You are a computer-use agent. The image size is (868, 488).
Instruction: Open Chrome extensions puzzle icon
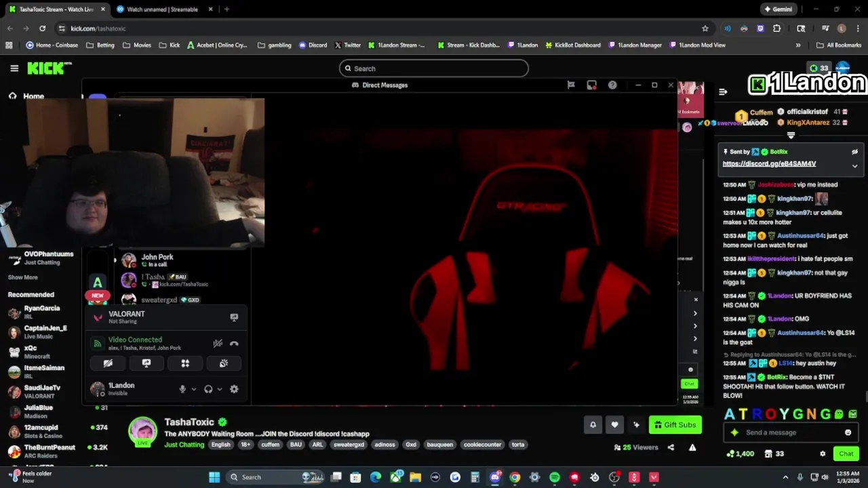(x=776, y=28)
